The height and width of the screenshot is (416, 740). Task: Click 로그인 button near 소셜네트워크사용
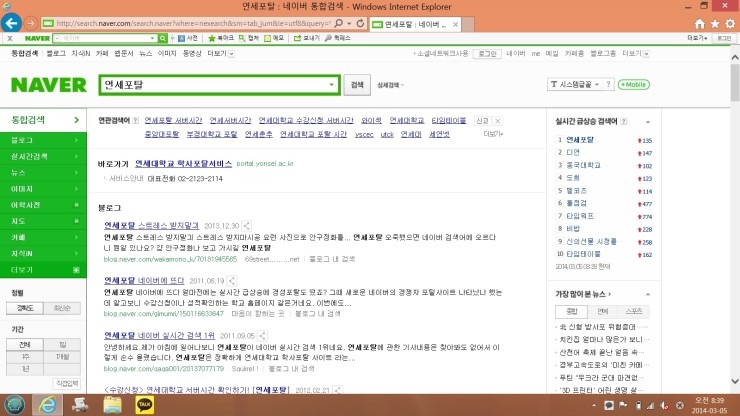pyautogui.click(x=487, y=54)
